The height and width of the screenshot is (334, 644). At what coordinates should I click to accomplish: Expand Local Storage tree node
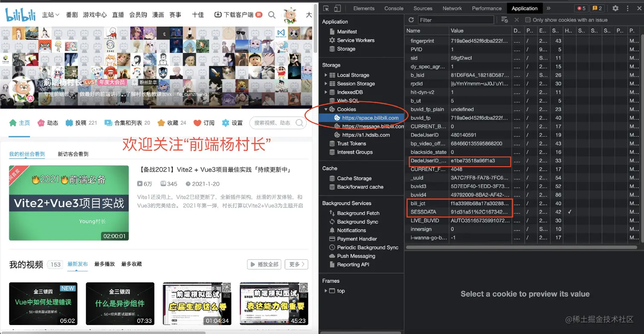(x=326, y=75)
